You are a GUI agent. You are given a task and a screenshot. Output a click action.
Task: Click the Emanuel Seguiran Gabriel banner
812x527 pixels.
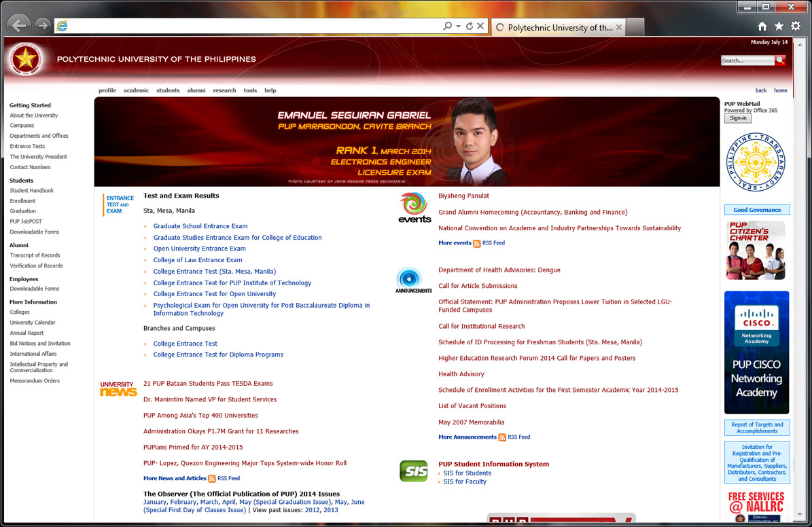[x=406, y=142]
